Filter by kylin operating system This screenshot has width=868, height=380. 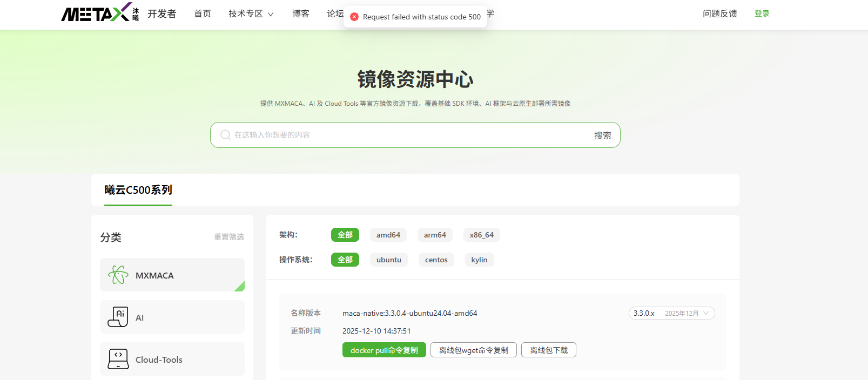[479, 260]
